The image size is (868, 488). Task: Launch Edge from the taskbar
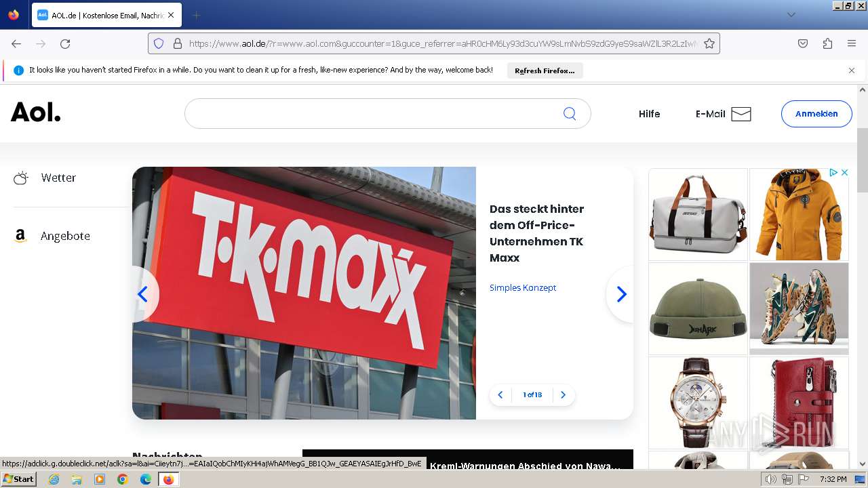pos(145,479)
